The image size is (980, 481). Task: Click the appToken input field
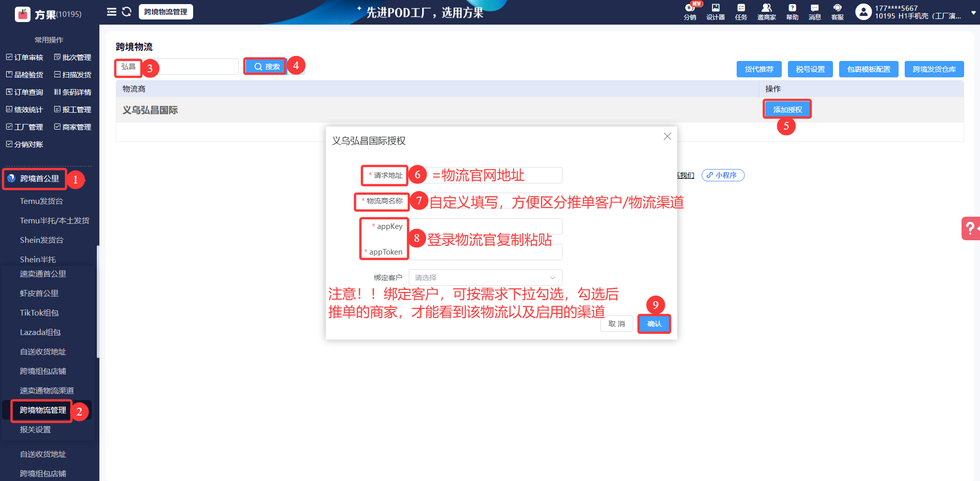[x=485, y=252]
